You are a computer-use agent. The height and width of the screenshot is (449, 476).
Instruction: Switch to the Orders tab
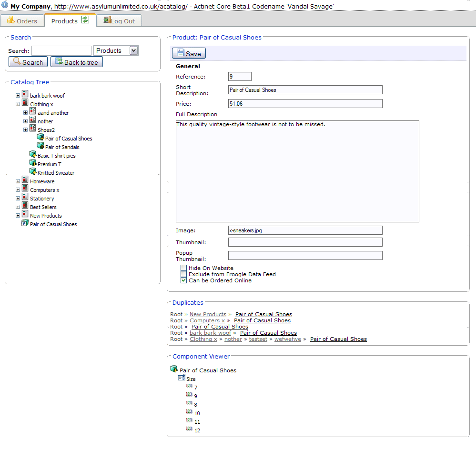22,21
